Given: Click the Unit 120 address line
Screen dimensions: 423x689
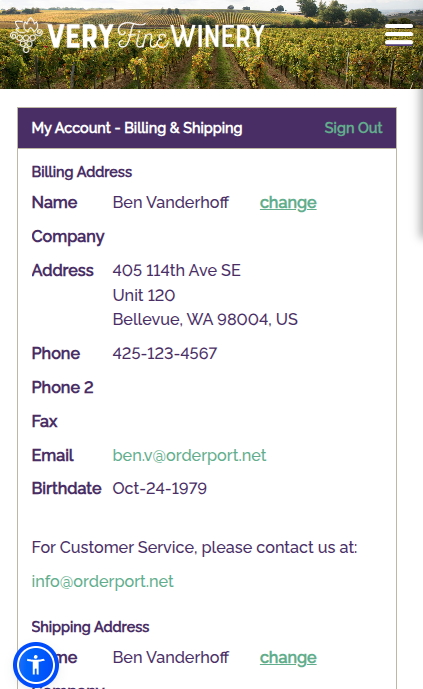Looking at the screenshot, I should click(x=144, y=295).
